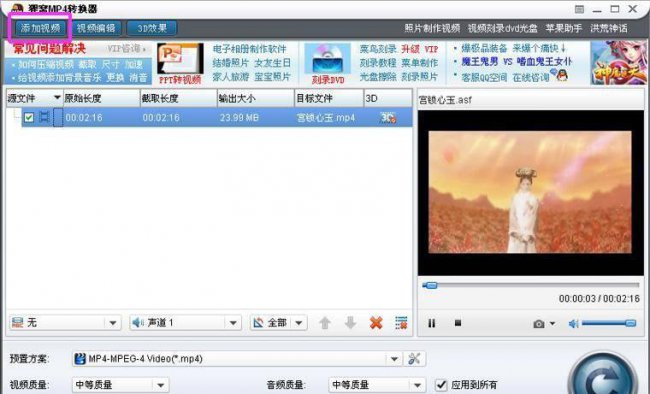Stop the video preview
The width and height of the screenshot is (650, 394).
(458, 323)
